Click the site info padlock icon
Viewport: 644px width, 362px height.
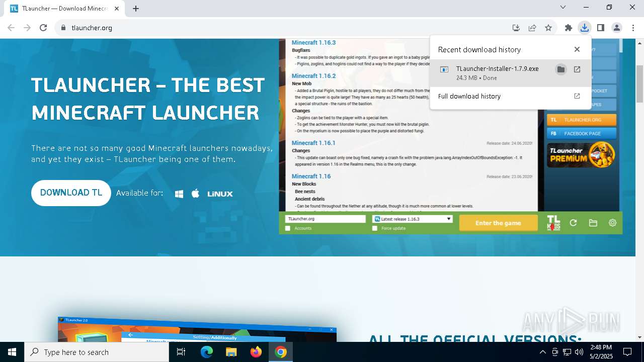tap(63, 28)
